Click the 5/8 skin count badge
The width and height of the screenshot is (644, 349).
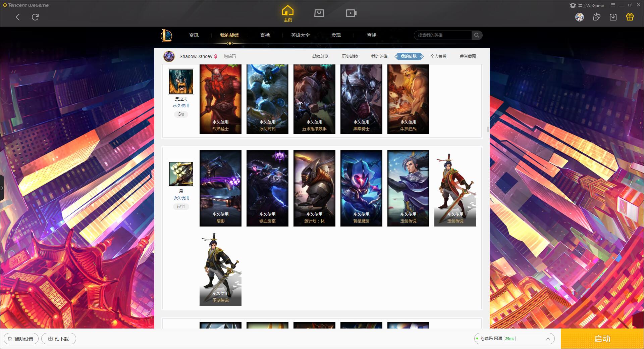[x=181, y=114]
